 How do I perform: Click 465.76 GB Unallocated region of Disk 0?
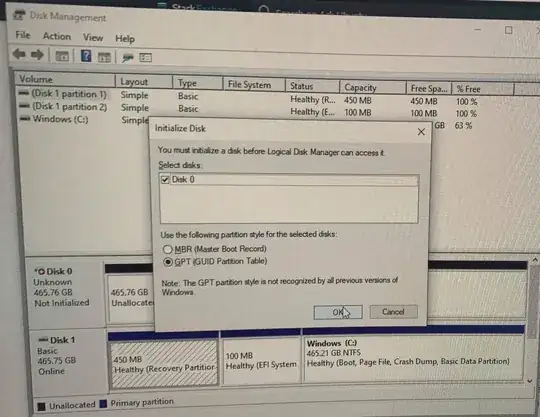tap(131, 298)
